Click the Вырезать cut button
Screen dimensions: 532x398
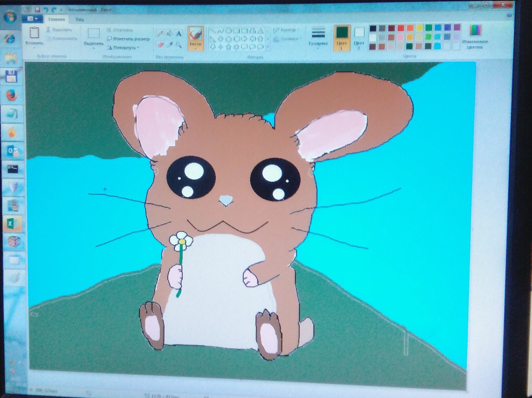[x=59, y=30]
